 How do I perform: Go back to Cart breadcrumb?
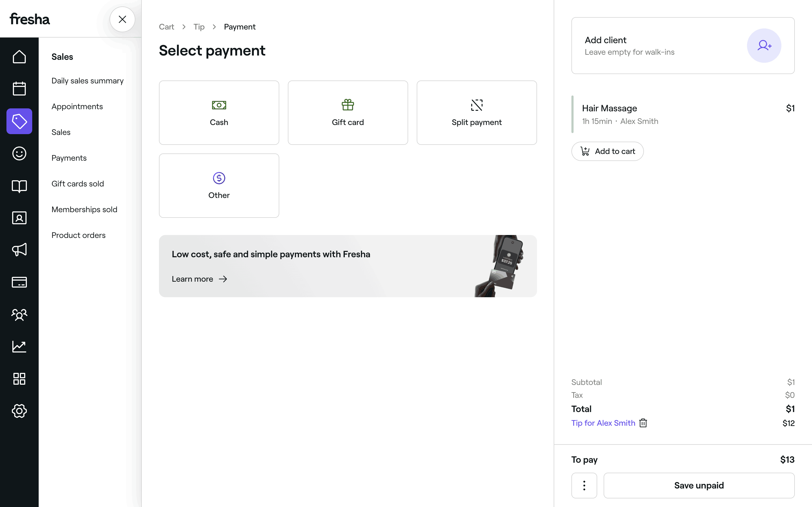click(x=166, y=27)
